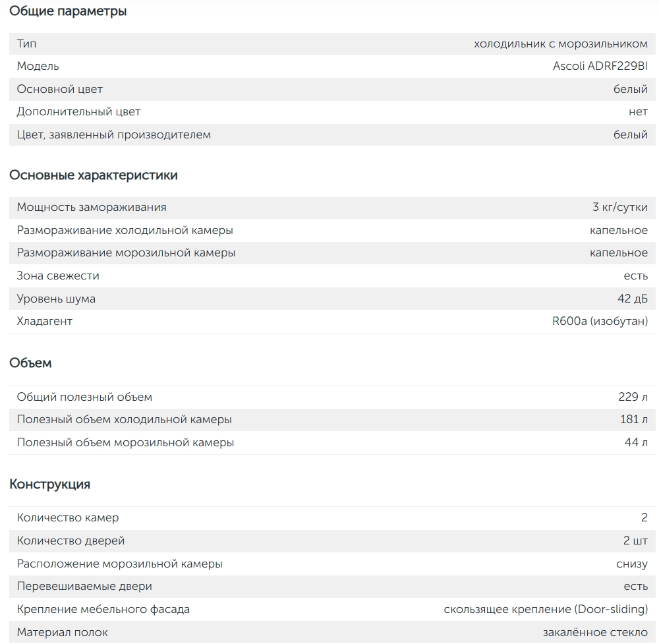Click the "Тип" row label
The width and height of the screenshot is (659, 644).
point(26,44)
